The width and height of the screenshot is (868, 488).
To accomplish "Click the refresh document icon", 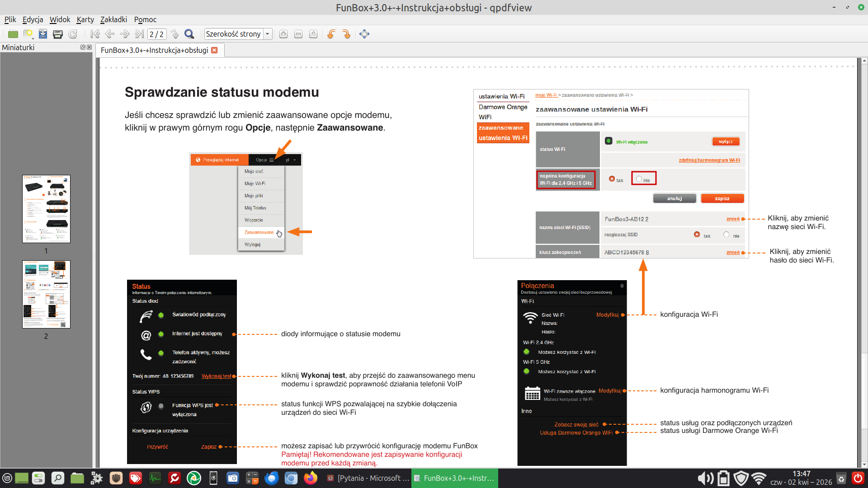I will click(73, 34).
